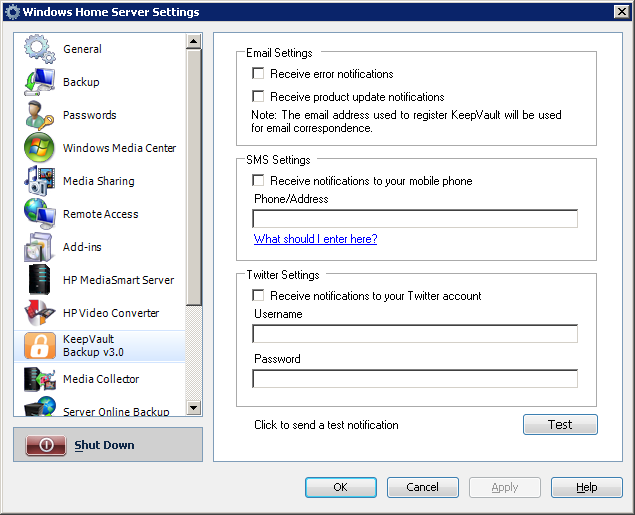Select the Windows Media Center icon
Image resolution: width=635 pixels, height=515 pixels.
click(x=39, y=148)
